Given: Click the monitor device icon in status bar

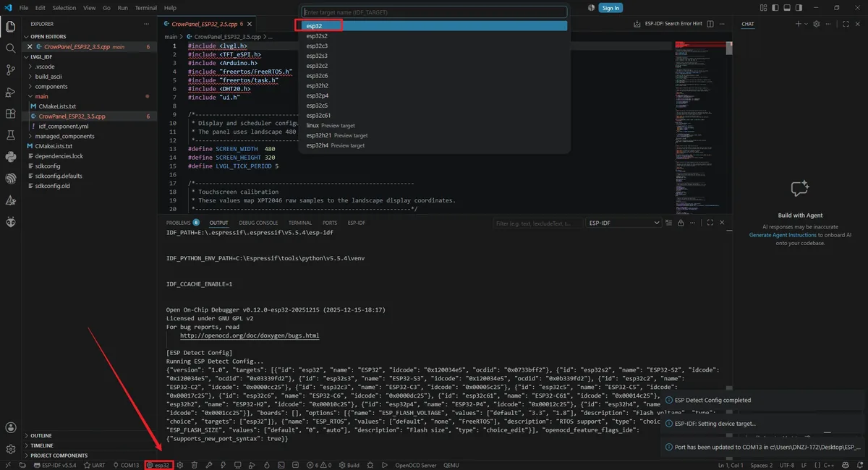Looking at the screenshot, I should [x=237, y=465].
